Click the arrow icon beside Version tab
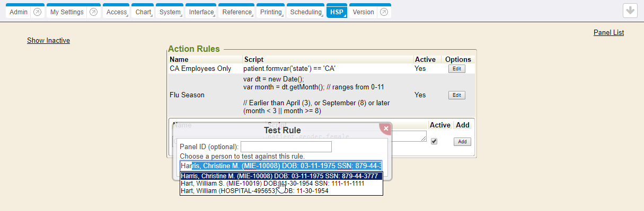This screenshot has width=644, height=211. (384, 12)
